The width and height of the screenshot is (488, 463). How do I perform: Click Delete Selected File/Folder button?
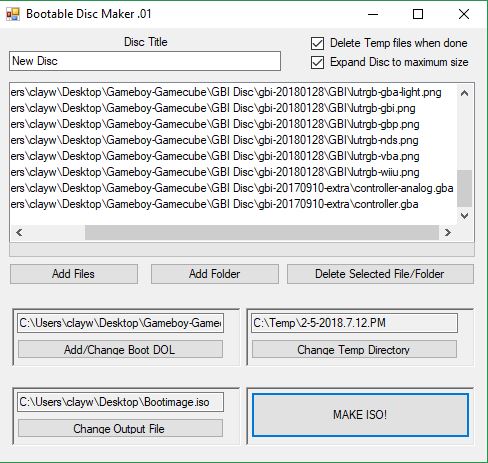380,274
